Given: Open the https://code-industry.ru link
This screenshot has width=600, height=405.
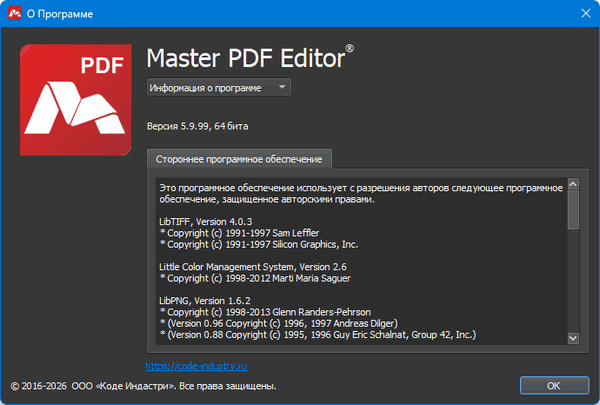Looking at the screenshot, I should (x=197, y=366).
